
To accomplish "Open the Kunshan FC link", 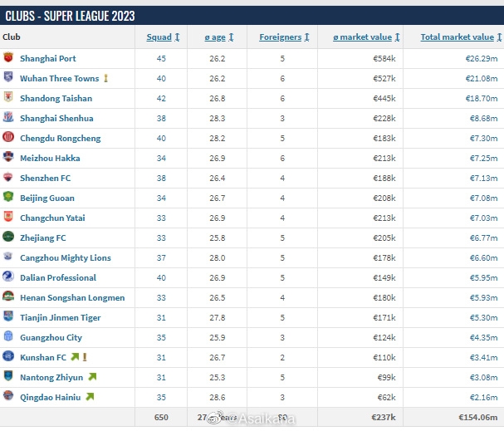I will click(43, 357).
